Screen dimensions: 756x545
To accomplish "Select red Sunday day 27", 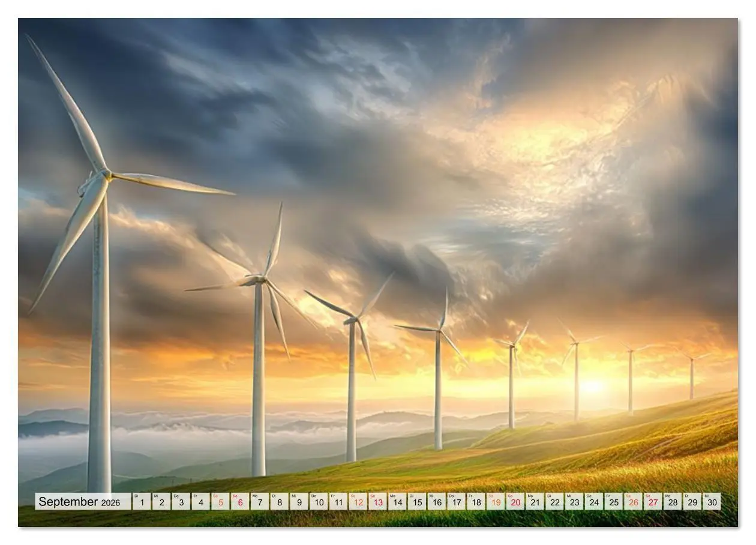I will pos(653,502).
